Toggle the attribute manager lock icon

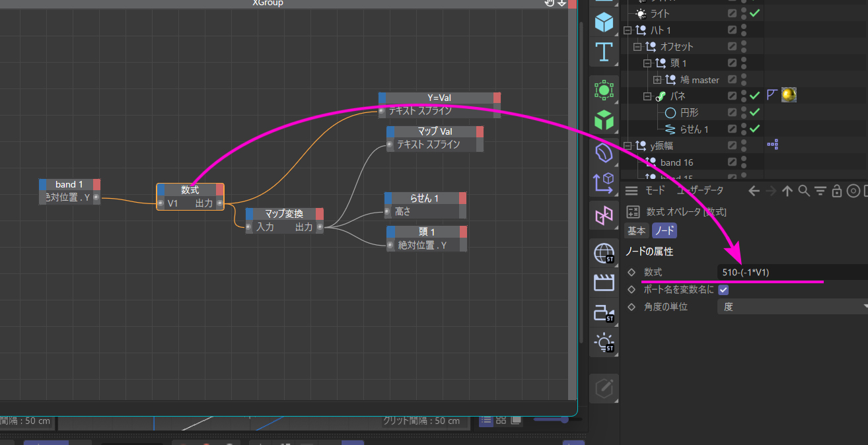pyautogui.click(x=836, y=191)
